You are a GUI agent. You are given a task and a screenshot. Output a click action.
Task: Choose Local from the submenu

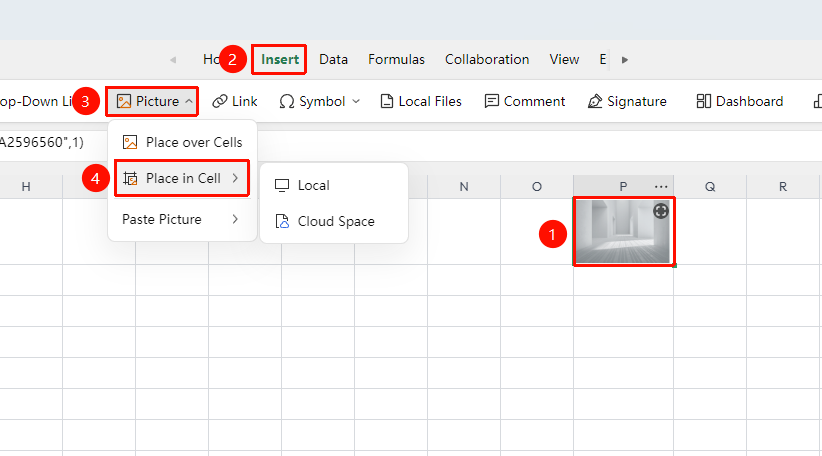pos(334,186)
